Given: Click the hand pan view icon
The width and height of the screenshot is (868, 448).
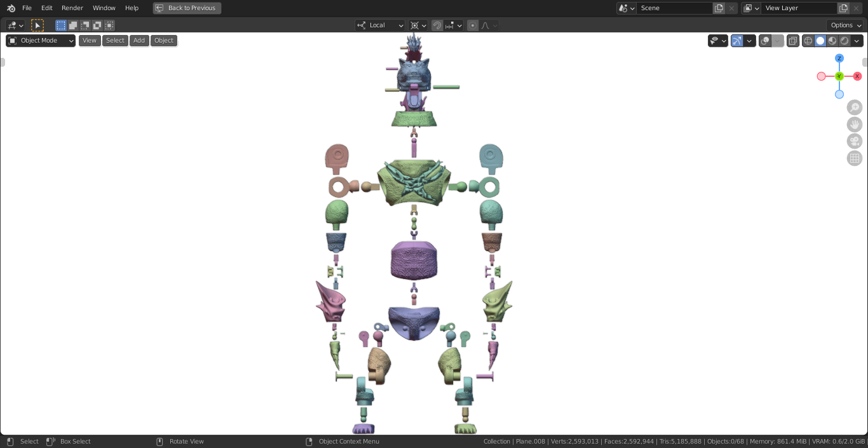Looking at the screenshot, I should pos(855,125).
